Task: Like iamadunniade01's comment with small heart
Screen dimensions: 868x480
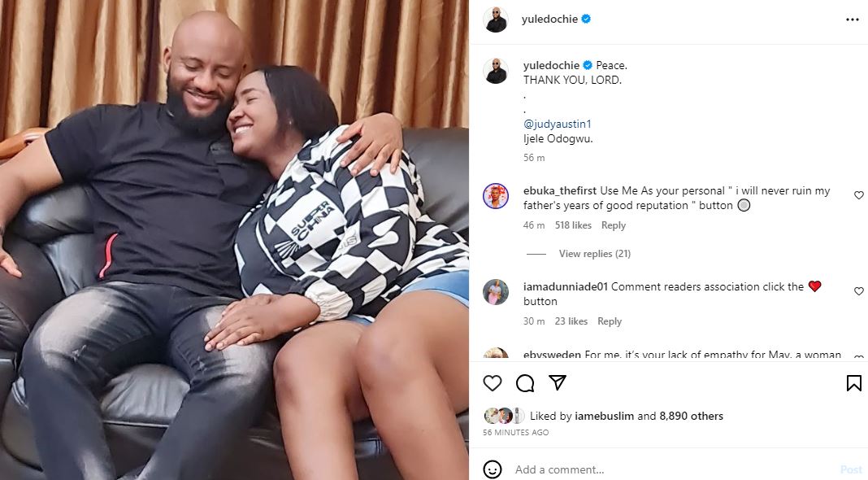Action: click(x=858, y=291)
